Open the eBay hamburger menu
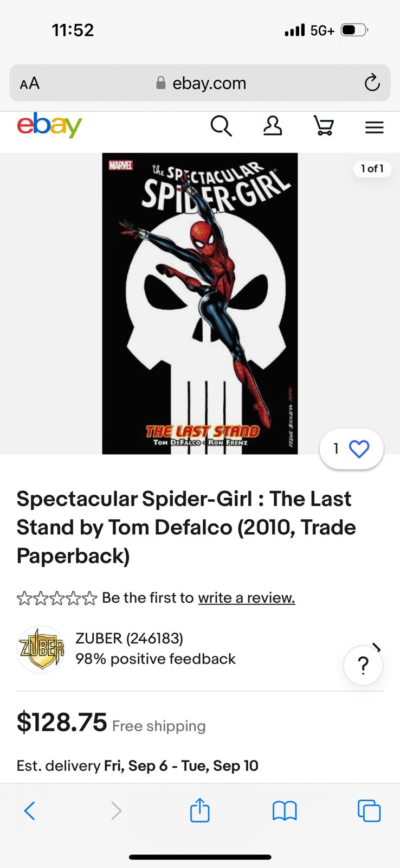 click(375, 127)
